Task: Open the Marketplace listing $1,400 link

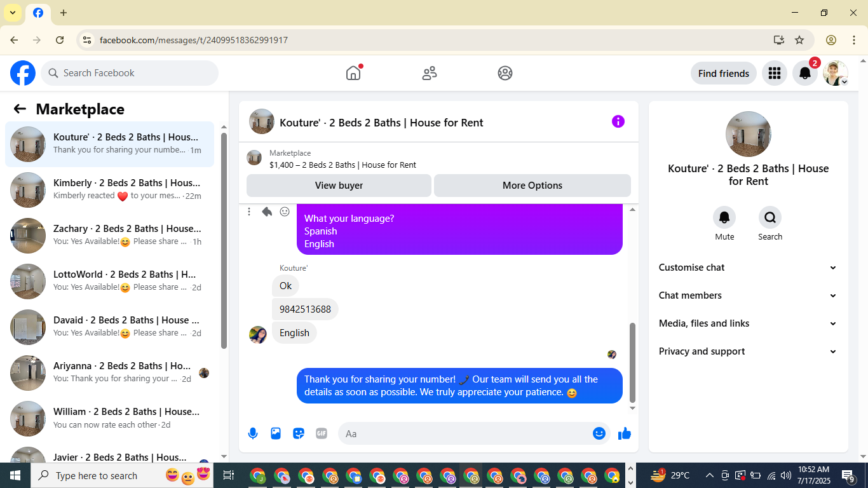Action: tap(342, 165)
